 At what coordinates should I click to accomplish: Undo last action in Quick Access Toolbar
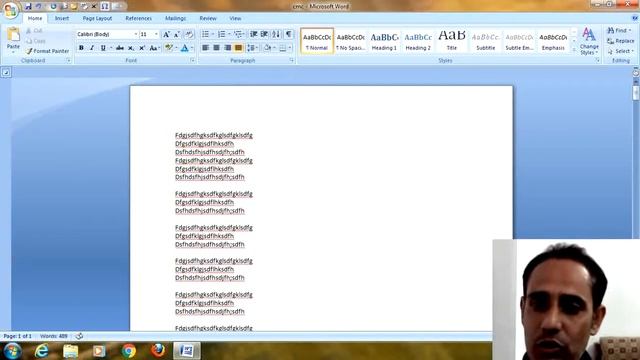click(39, 7)
